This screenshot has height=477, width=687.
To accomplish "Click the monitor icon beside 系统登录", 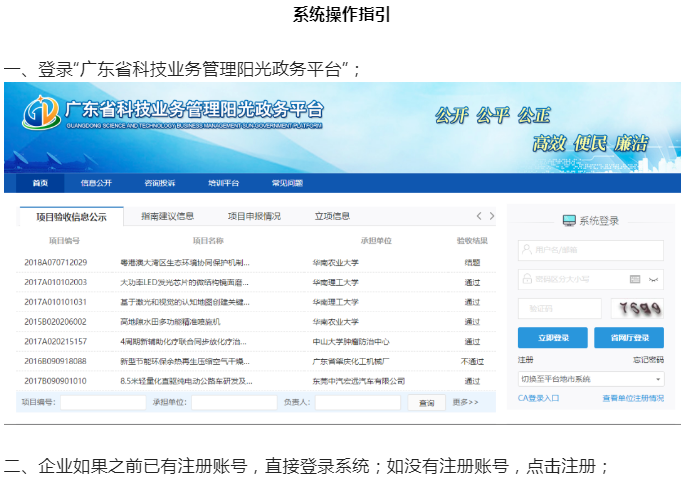I will coord(569,221).
